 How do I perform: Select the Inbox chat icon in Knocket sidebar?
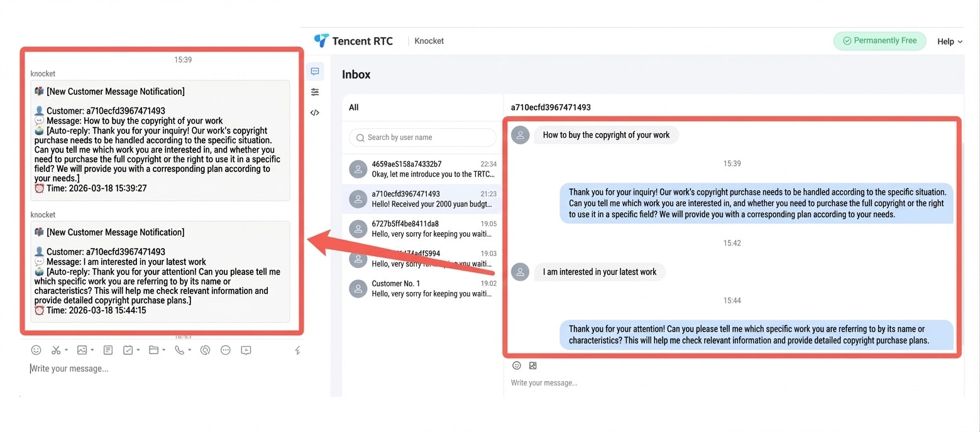pyautogui.click(x=315, y=72)
